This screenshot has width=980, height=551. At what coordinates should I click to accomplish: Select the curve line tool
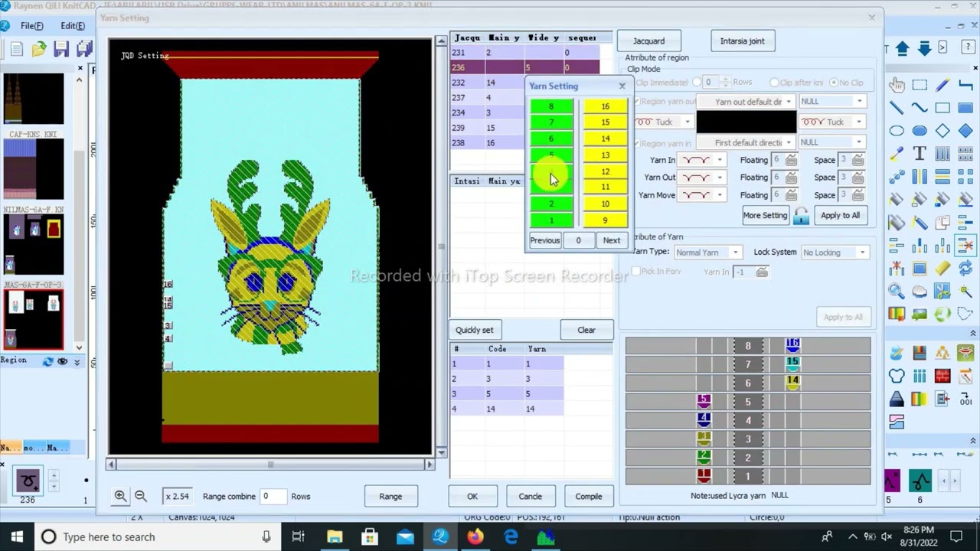pyautogui.click(x=920, y=108)
